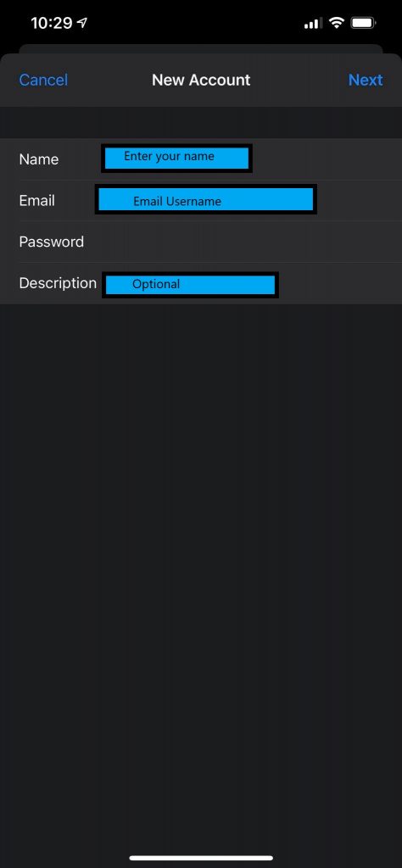Focus the 'Email Username' field
The width and height of the screenshot is (402, 868).
click(x=205, y=200)
